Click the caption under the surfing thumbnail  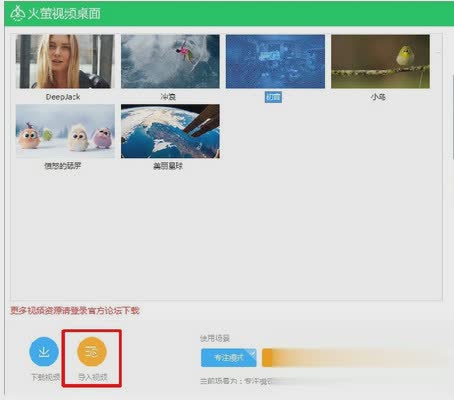pyautogui.click(x=168, y=97)
